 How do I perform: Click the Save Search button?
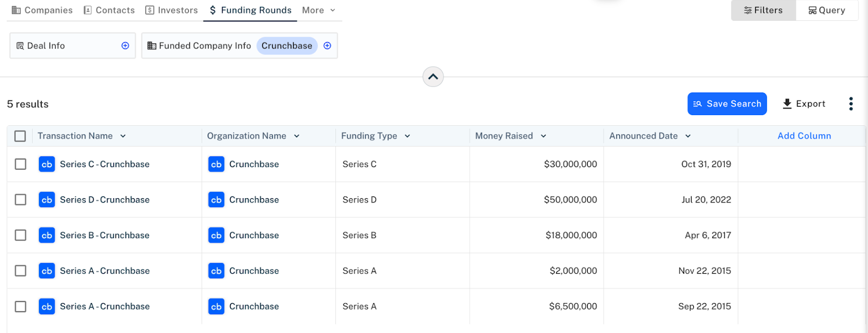[x=727, y=104]
